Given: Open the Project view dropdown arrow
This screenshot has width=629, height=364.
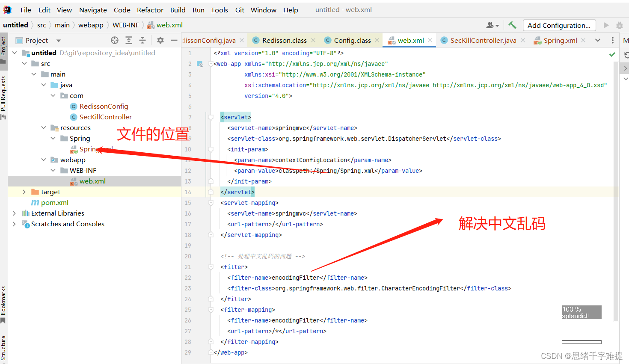Looking at the screenshot, I should [x=59, y=41].
